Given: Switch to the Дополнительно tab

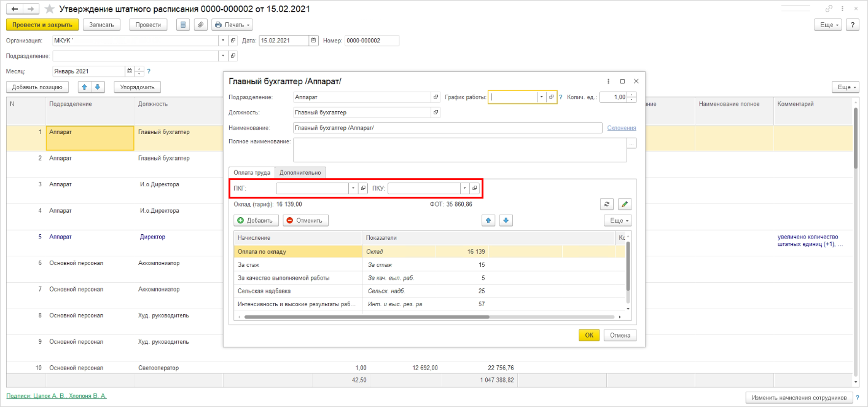Looking at the screenshot, I should (x=300, y=173).
